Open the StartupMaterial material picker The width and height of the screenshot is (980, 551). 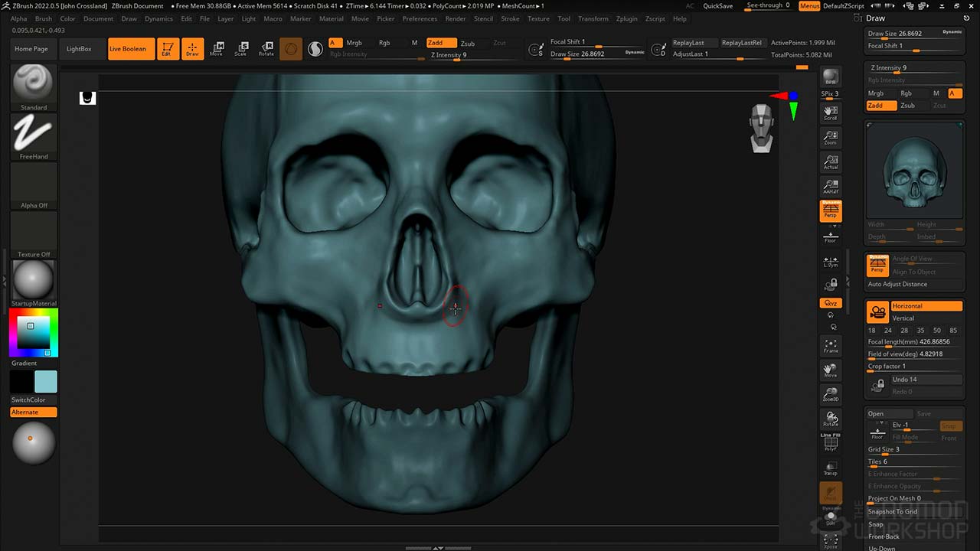pos(34,280)
